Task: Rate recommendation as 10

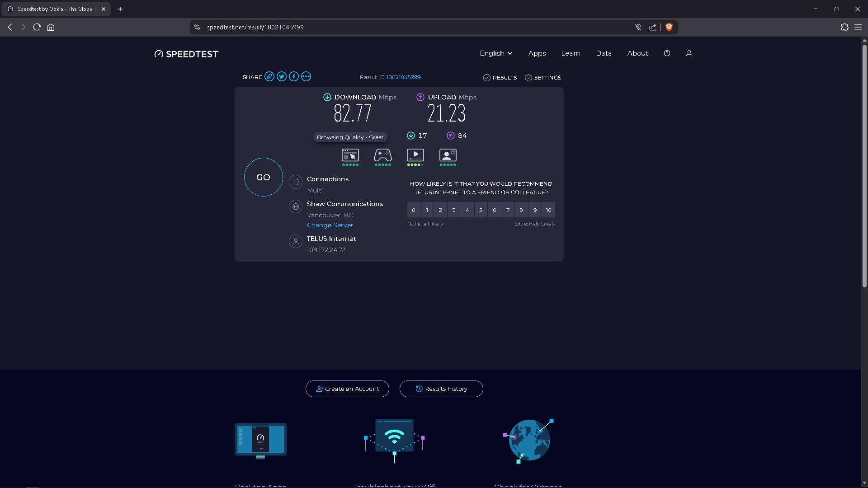Action: pos(548,210)
